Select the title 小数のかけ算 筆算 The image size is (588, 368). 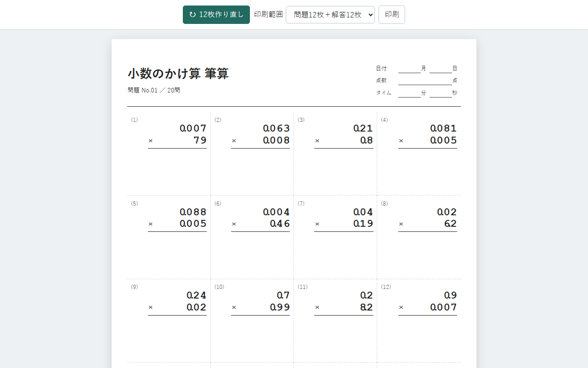tap(178, 74)
